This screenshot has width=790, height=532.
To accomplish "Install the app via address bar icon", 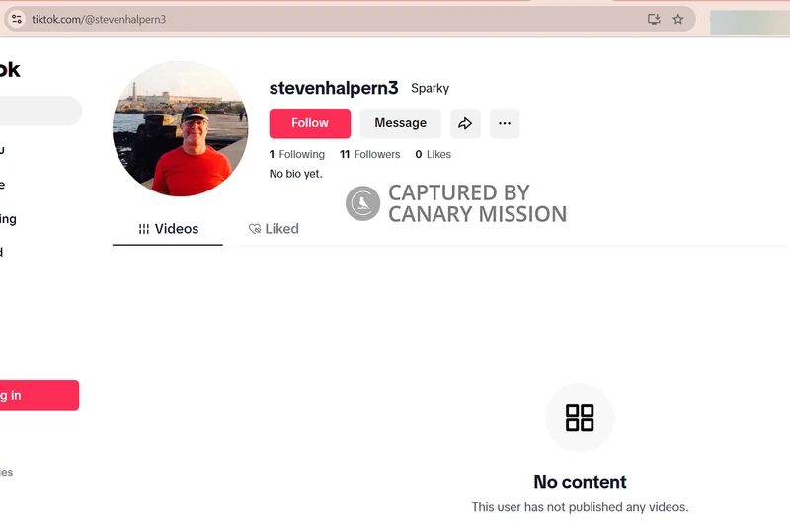I will tap(654, 19).
